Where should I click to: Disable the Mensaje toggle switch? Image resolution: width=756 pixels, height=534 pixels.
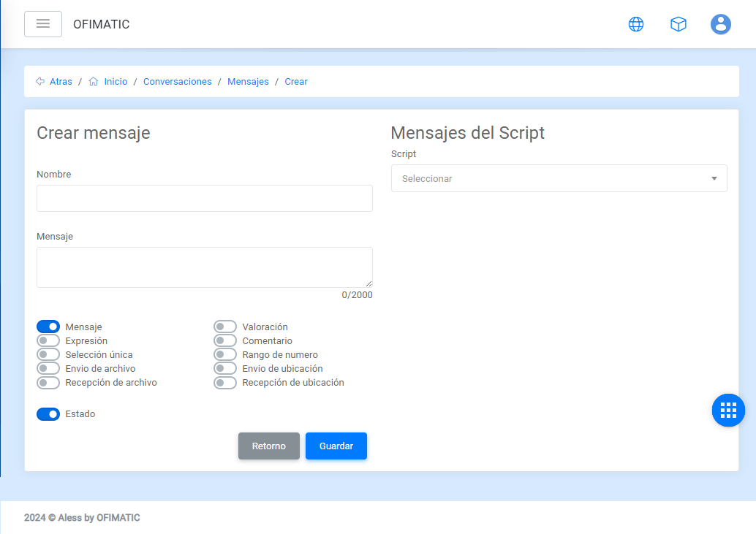(48, 327)
